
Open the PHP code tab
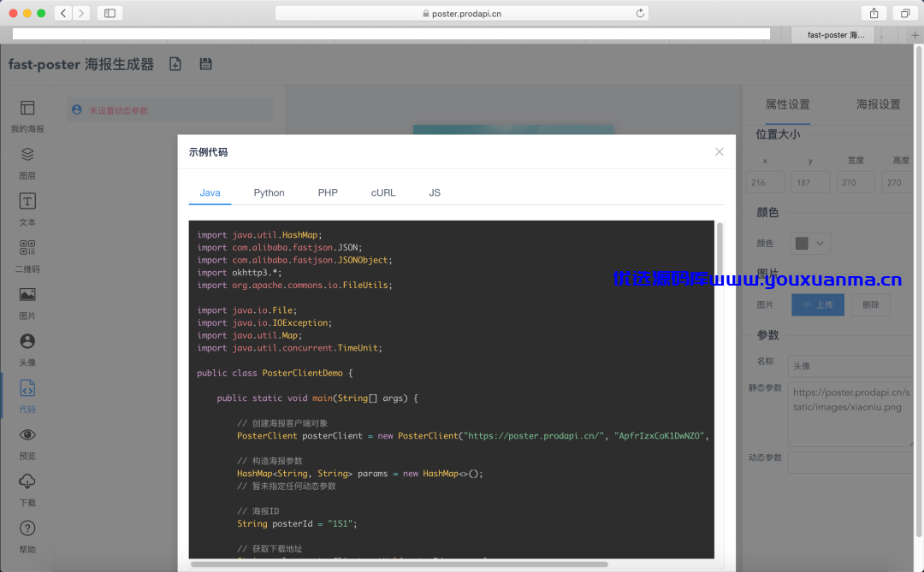(328, 192)
